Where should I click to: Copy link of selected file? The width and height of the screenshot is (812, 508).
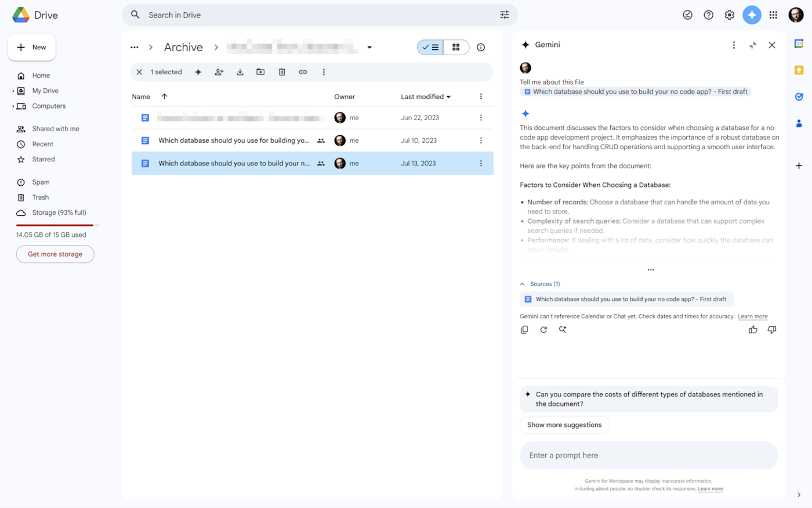point(303,72)
